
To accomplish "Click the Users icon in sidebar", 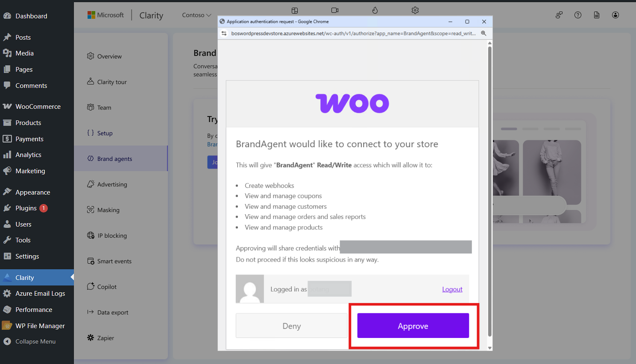I will (x=7, y=224).
